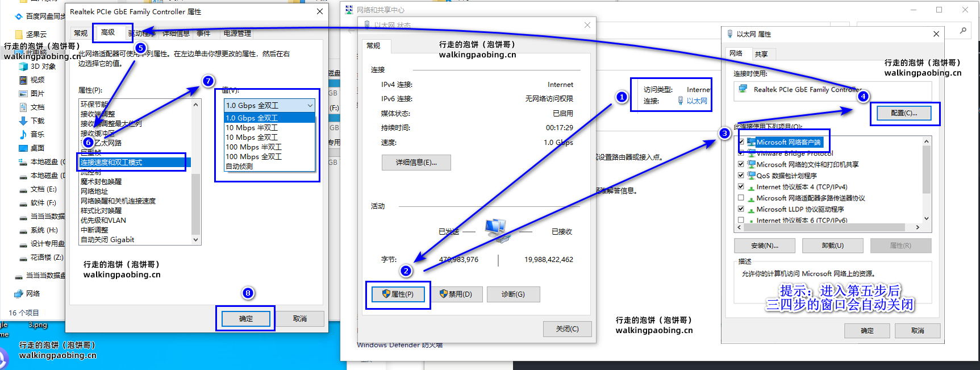Click the network items list vertical scrollbar
This screenshot has height=370, width=980.
click(927, 180)
